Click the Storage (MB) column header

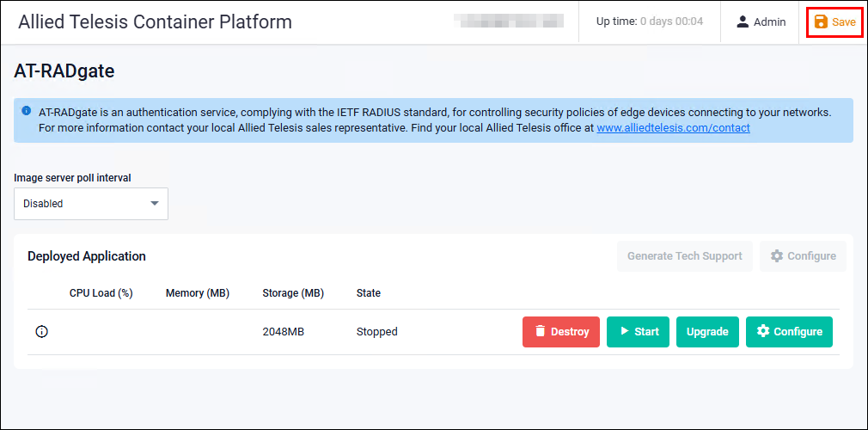(293, 293)
